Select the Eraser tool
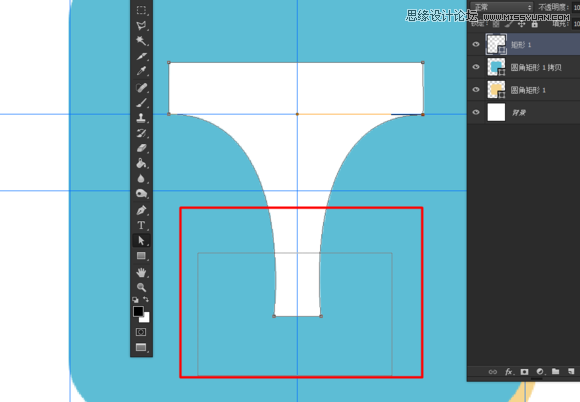Screen dimensions: 580x402 (141, 148)
